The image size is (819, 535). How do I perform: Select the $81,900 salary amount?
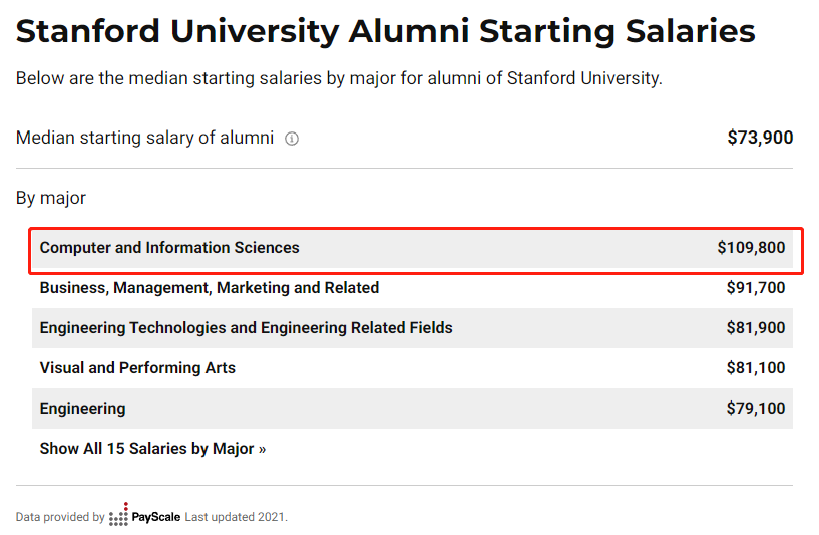pos(756,328)
